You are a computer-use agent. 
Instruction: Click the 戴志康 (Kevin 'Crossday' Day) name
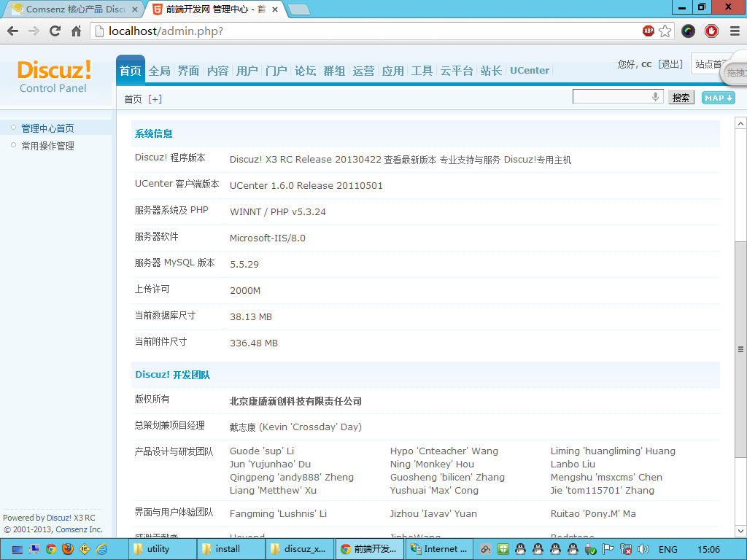(295, 427)
